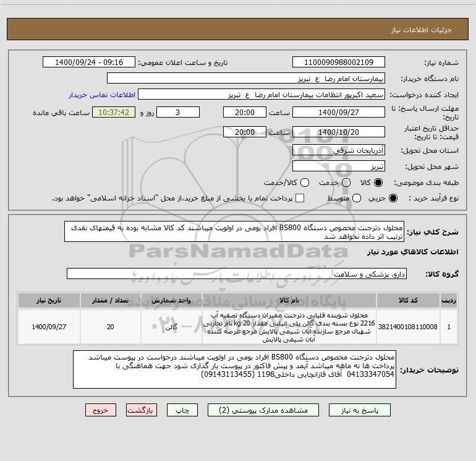Open مشاهده مدارک پیوستی (2) button
This screenshot has width=476, height=461.
click(263, 410)
